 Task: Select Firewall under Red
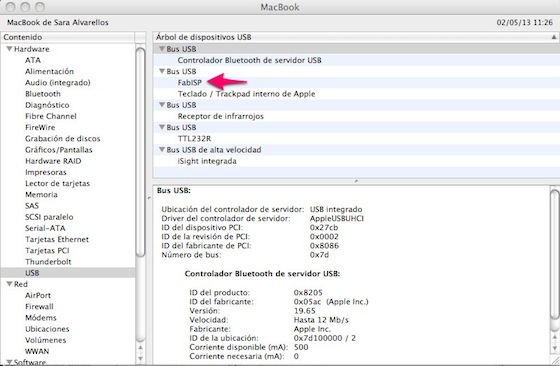click(39, 306)
